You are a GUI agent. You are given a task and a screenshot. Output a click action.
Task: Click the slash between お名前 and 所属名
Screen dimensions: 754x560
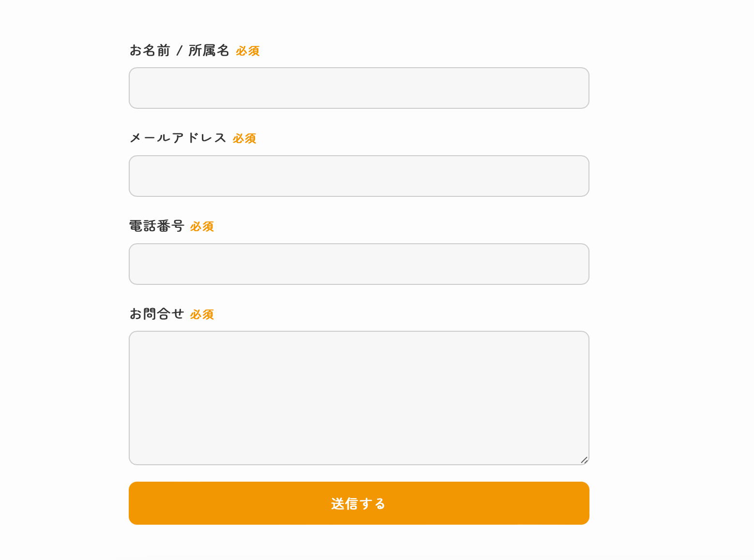180,50
